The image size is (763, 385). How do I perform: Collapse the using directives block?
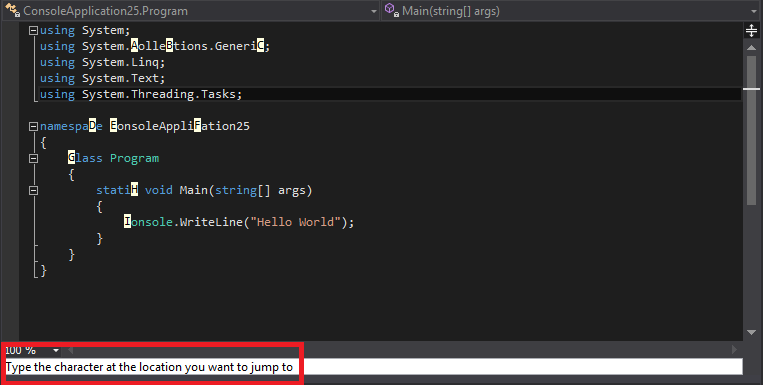point(33,31)
